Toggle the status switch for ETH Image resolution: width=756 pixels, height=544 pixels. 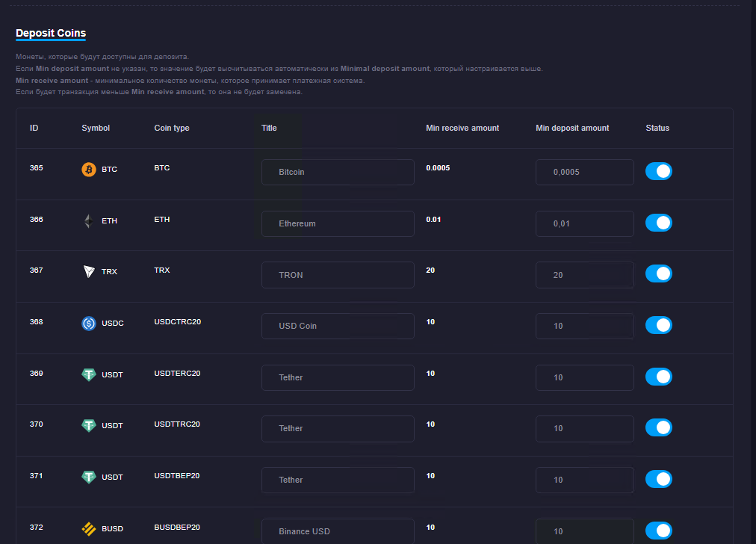tap(659, 223)
